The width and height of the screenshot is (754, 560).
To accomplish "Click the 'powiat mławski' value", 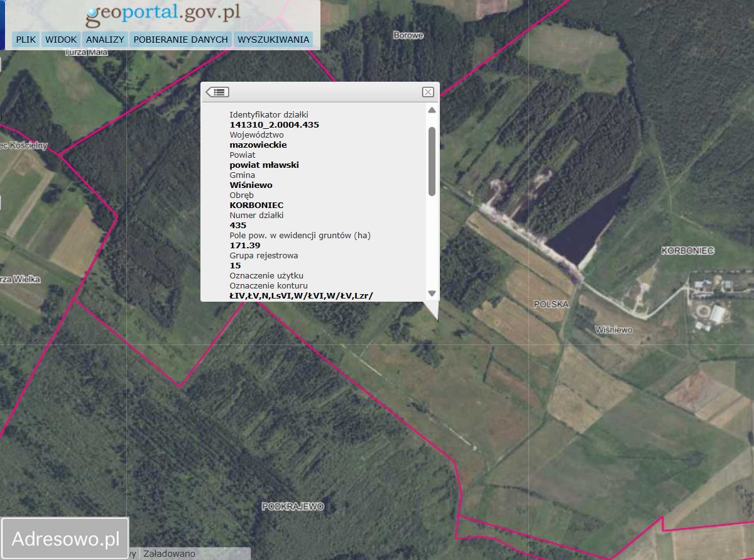I will [x=265, y=165].
